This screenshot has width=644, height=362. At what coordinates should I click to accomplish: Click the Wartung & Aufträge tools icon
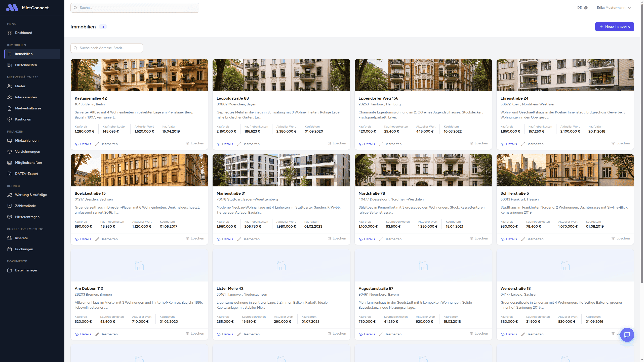click(10, 195)
